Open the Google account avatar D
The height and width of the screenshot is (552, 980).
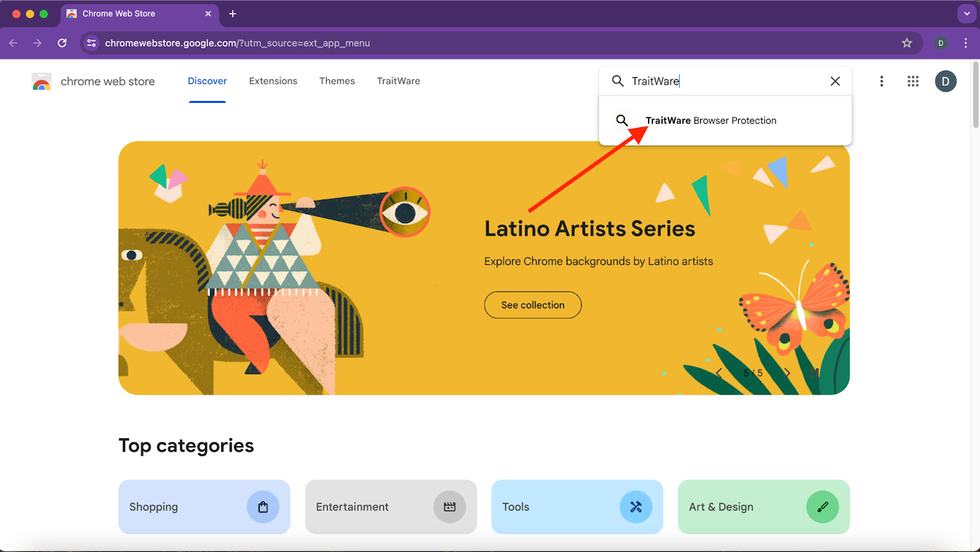[946, 81]
